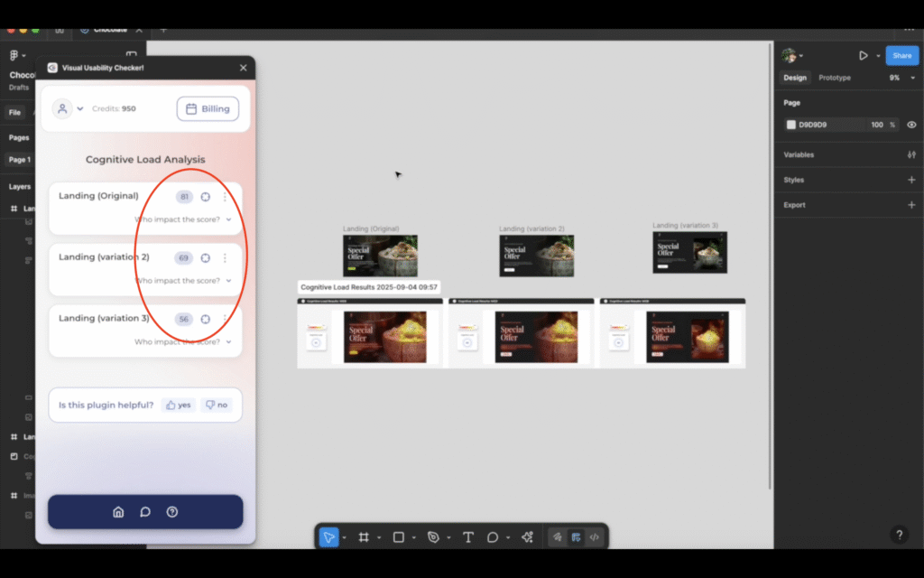
Task: Select the Text tool
Action: coord(467,537)
